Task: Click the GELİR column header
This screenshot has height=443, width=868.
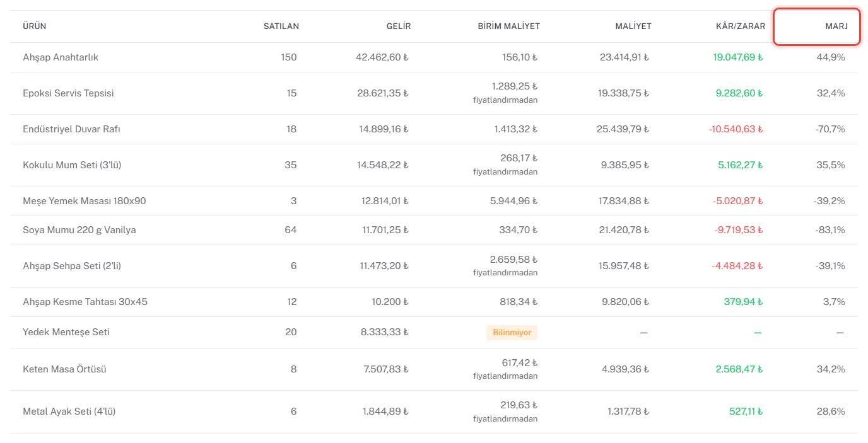Action: [x=399, y=26]
